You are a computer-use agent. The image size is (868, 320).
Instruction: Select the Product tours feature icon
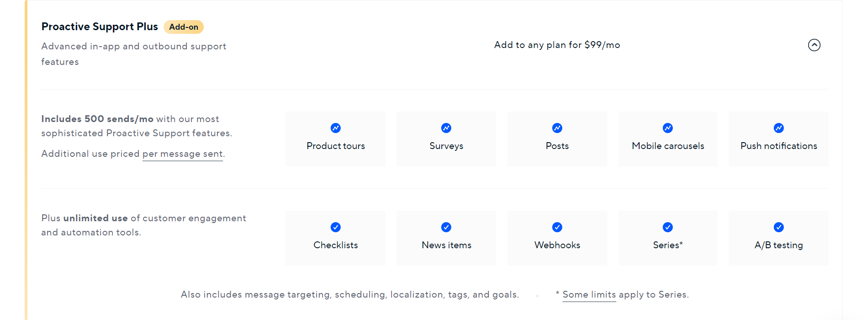pos(335,128)
